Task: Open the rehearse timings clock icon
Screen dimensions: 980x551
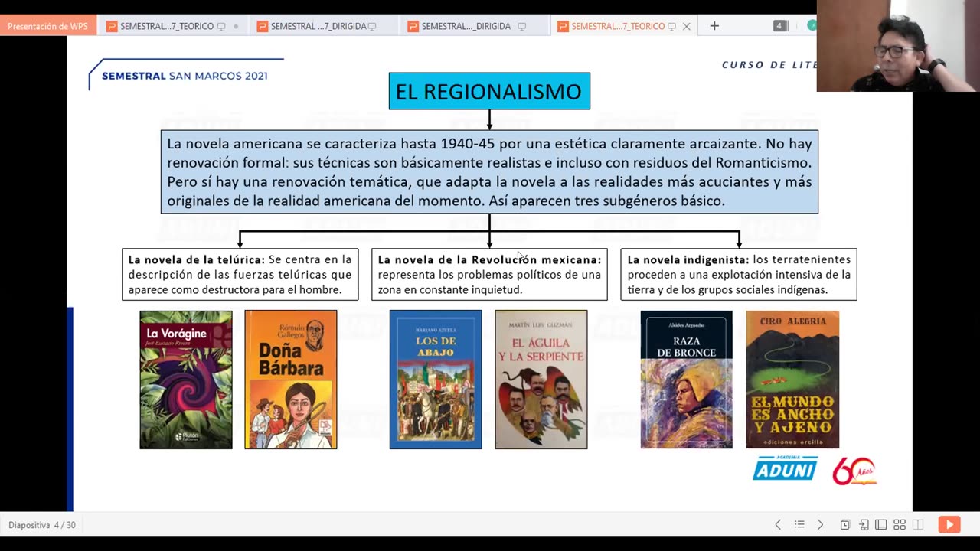Action: pos(844,525)
